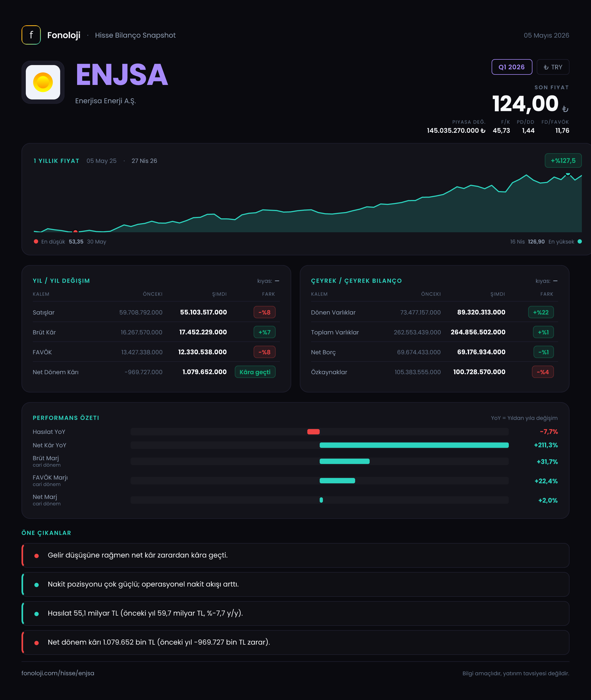591x700 pixels.
Task: Click the Hasılat YoY red bar
Action: pos(313,431)
